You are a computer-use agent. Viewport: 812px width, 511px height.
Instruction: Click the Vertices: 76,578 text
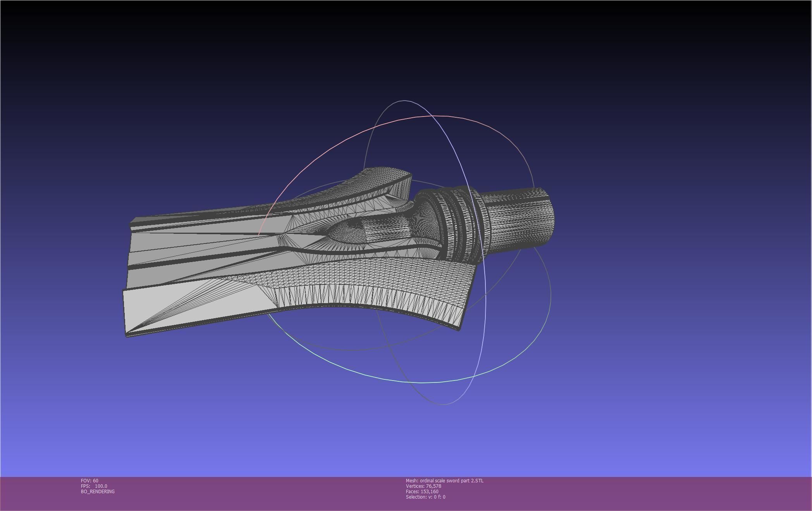coord(423,486)
